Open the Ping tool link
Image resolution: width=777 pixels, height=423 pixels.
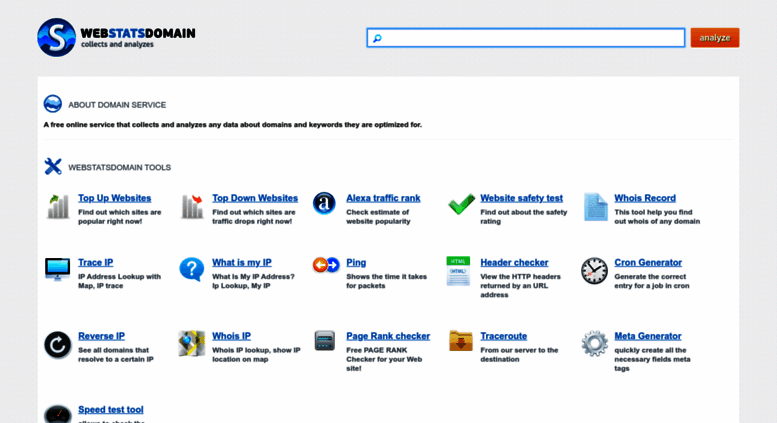click(x=356, y=263)
